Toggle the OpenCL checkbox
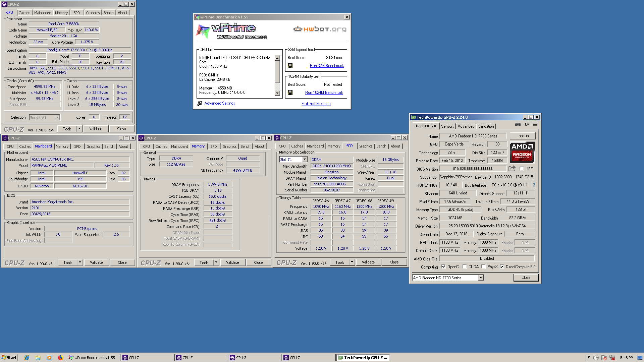644x362 pixels. (x=443, y=267)
